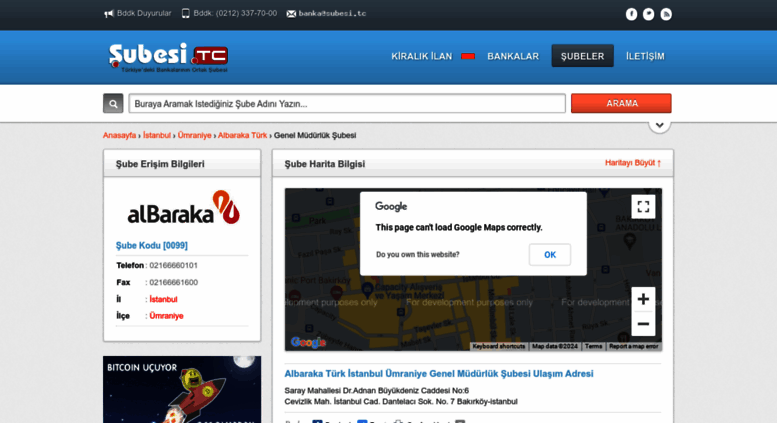Open the Bitcoin Uçuyor ad banner
Viewport: 777px width, 423px height.
pos(182,389)
